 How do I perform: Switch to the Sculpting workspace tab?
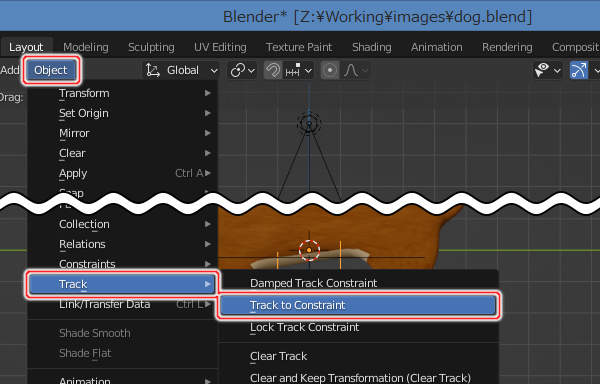[x=151, y=47]
